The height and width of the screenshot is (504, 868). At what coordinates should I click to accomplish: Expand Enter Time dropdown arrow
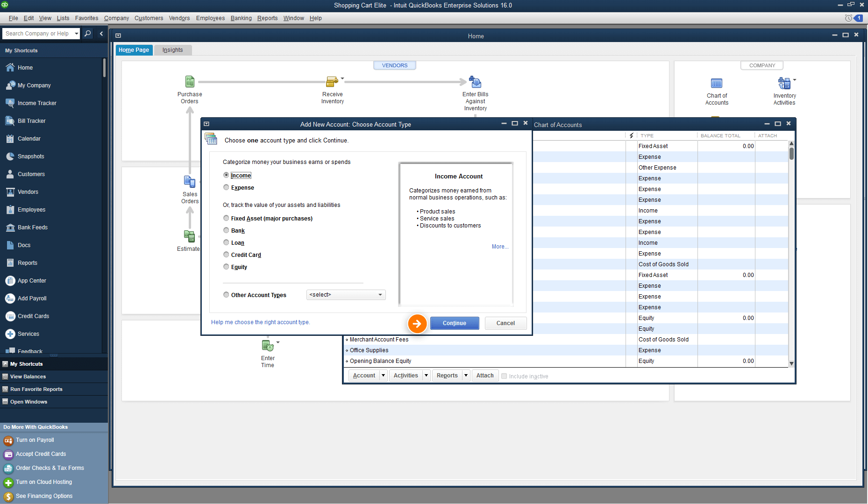pyautogui.click(x=278, y=342)
